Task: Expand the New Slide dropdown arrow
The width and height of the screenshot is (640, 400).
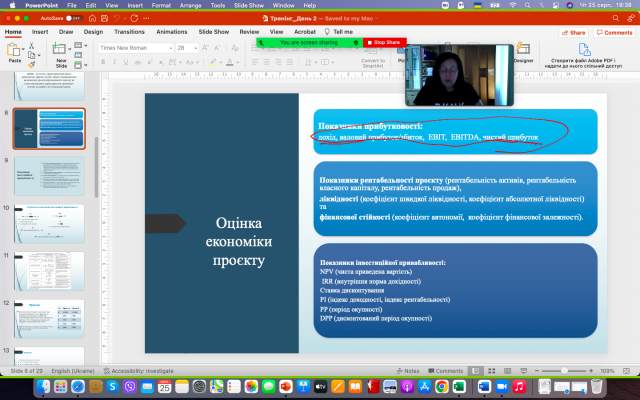Action: pyautogui.click(x=70, y=49)
